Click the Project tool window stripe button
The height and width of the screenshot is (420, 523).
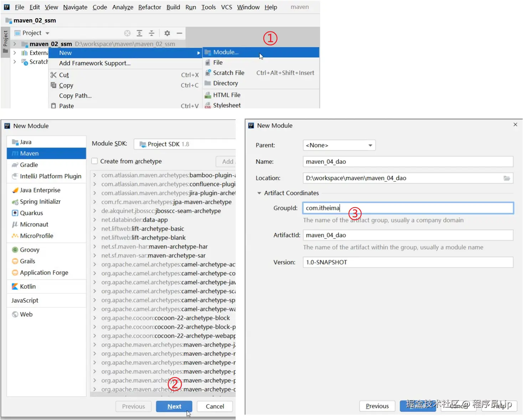coord(5,41)
